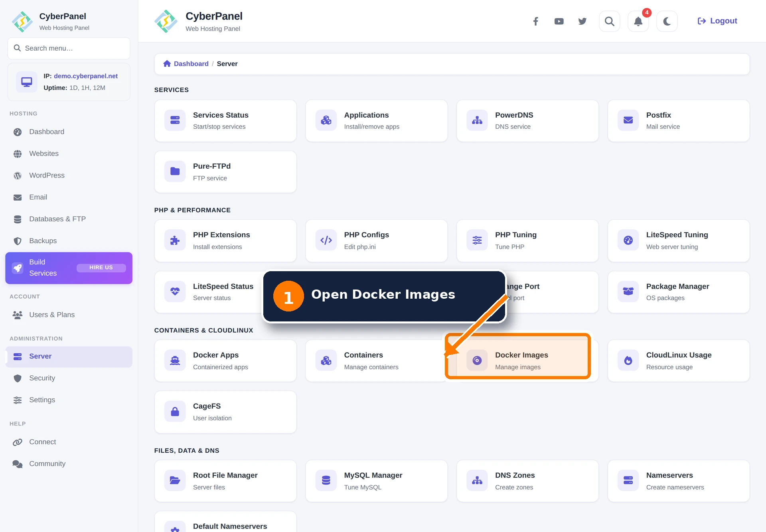Open the PHP Configs code icon
Image resolution: width=766 pixels, height=532 pixels.
(x=326, y=240)
